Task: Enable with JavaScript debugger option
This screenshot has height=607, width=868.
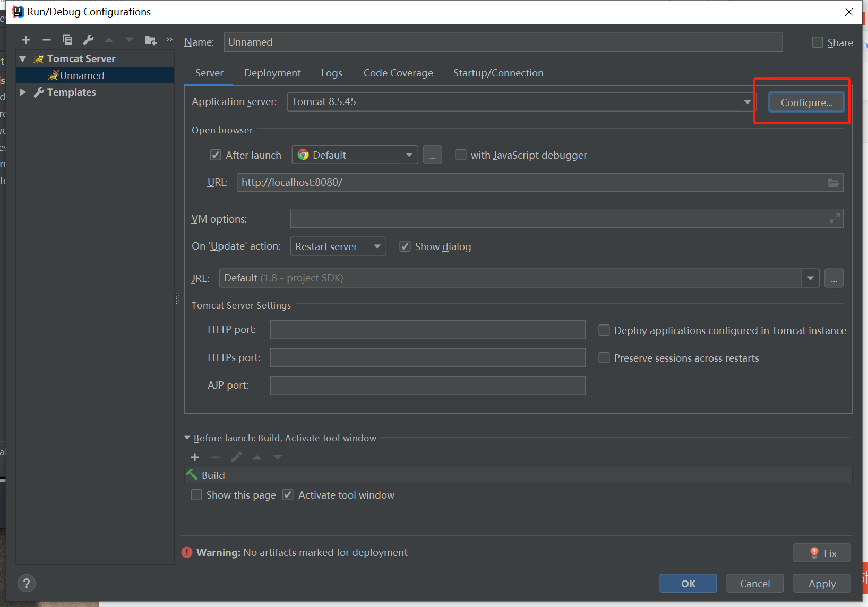Action: [x=461, y=155]
